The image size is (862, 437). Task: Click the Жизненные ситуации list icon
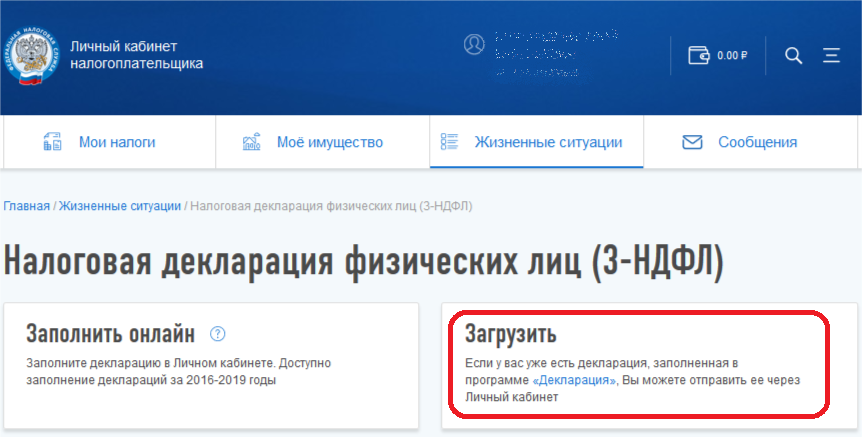(x=449, y=141)
